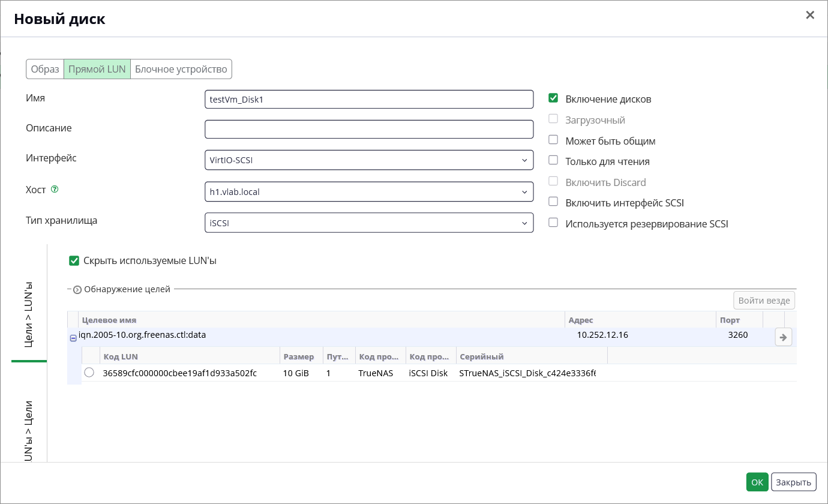
Task: Expand the Обнаружение целей section
Action: coord(77,290)
